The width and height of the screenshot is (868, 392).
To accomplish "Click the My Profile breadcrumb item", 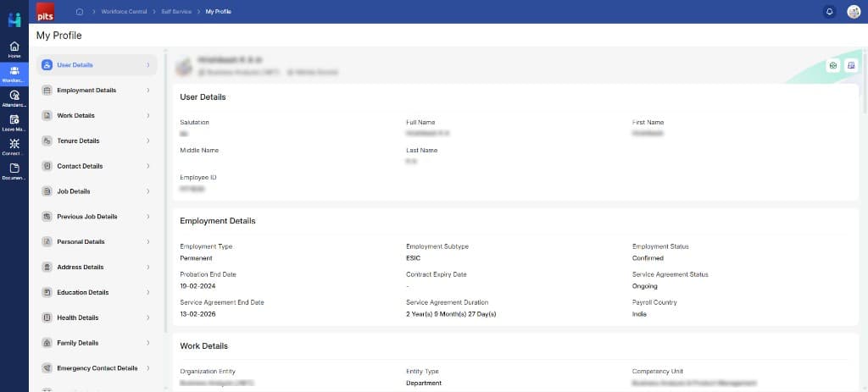I will click(218, 12).
